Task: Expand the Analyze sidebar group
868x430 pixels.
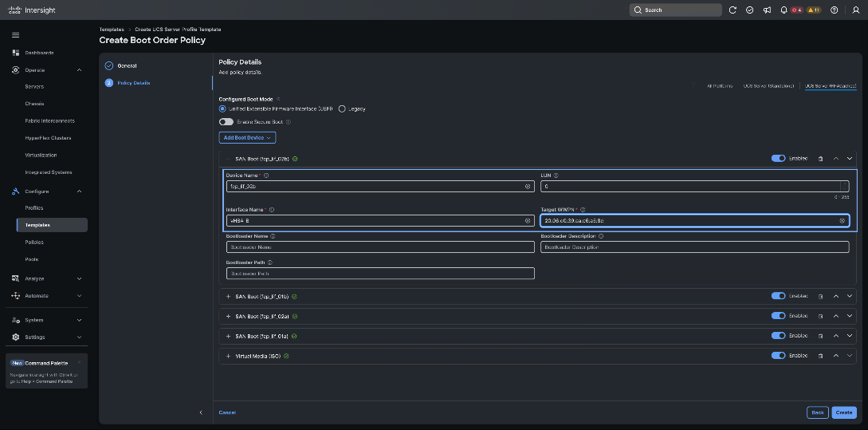Action: click(x=79, y=278)
